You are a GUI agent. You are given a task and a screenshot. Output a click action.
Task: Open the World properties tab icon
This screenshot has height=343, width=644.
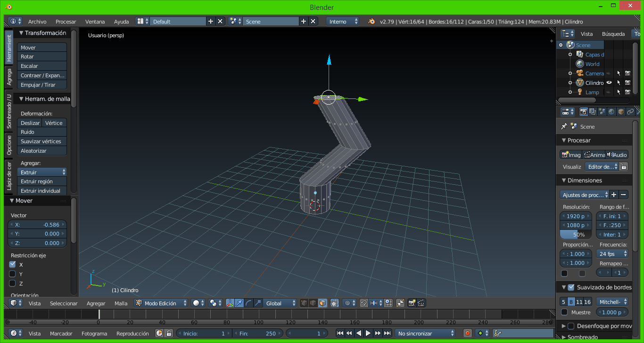click(611, 112)
